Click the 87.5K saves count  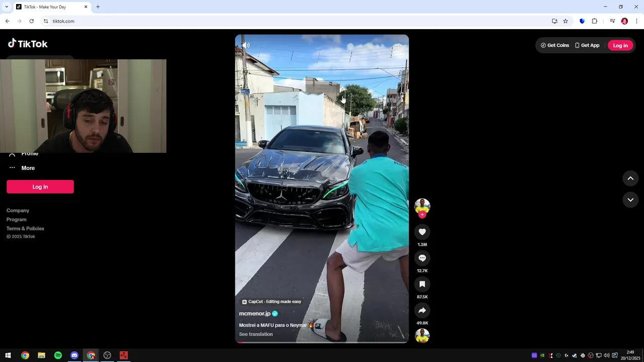pyautogui.click(x=422, y=297)
